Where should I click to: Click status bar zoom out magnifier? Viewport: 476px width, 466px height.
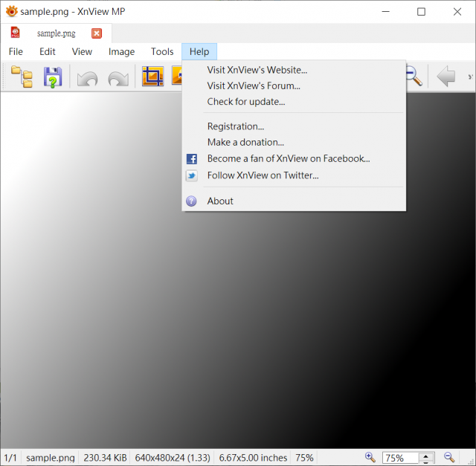(449, 457)
